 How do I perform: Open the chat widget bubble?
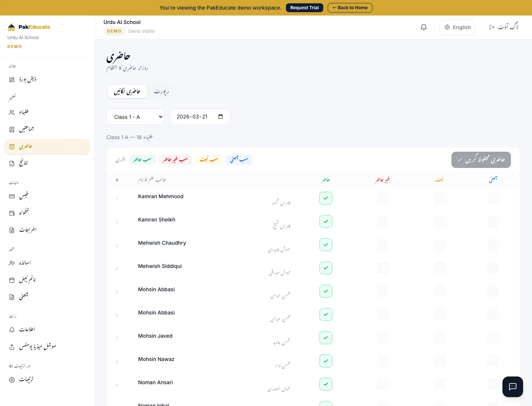[512, 387]
